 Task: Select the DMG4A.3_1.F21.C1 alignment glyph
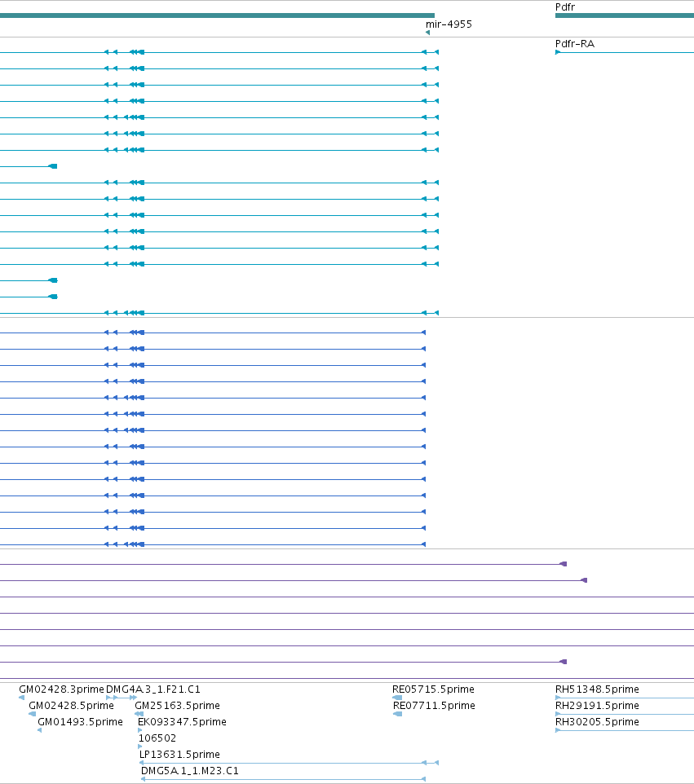point(121,698)
